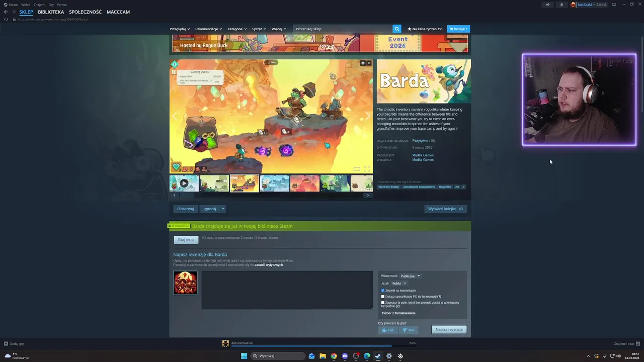Click the Obserwuj button
The height and width of the screenshot is (362, 644).
coord(186,209)
